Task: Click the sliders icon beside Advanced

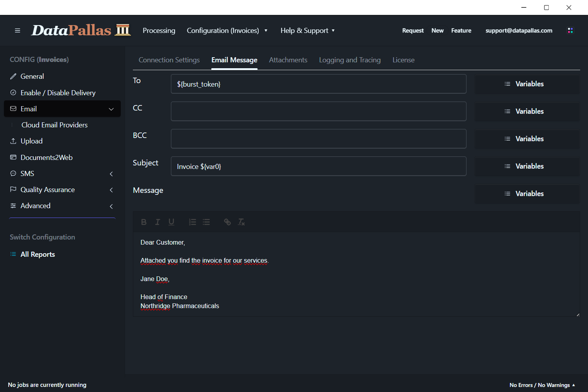Action: [13, 206]
